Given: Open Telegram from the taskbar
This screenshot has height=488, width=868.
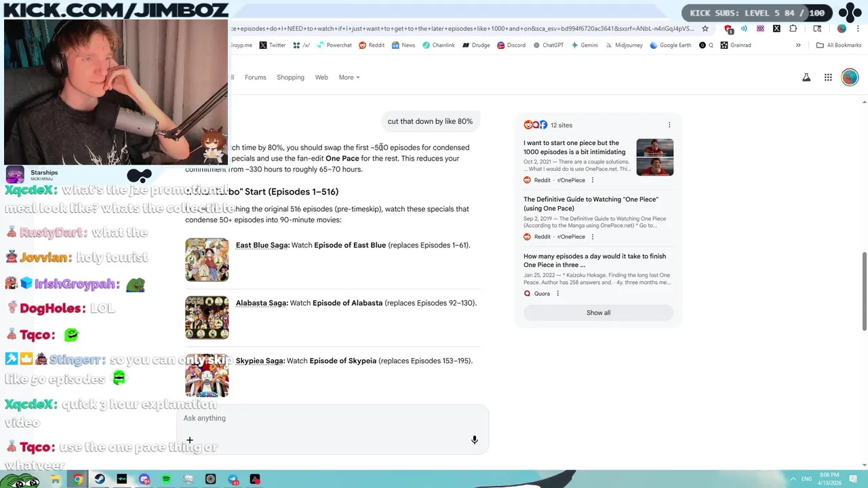Looking at the screenshot, I should click(233, 479).
